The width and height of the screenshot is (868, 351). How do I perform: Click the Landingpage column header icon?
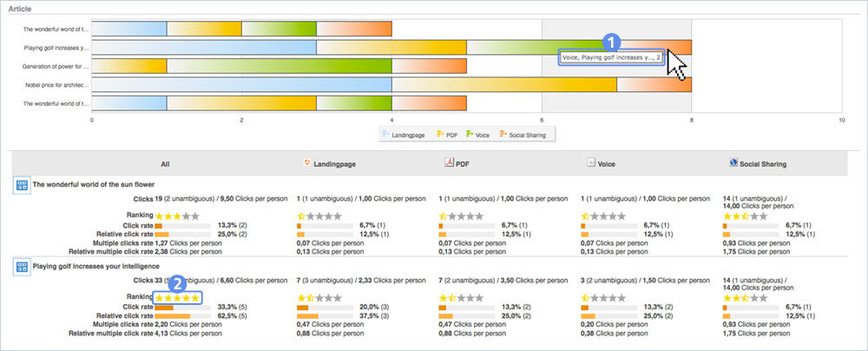tap(307, 162)
